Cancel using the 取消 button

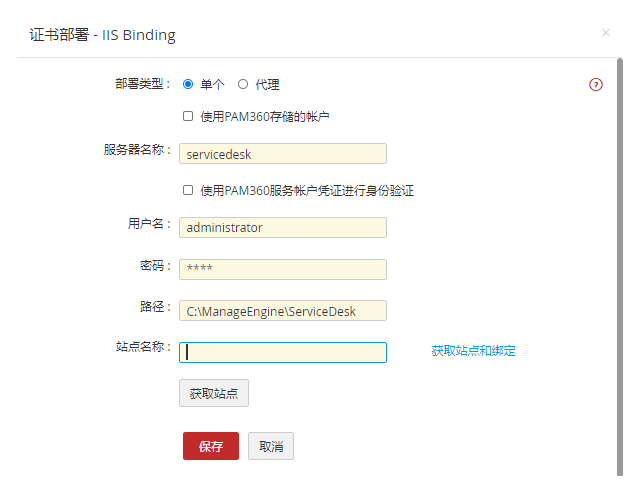[271, 446]
